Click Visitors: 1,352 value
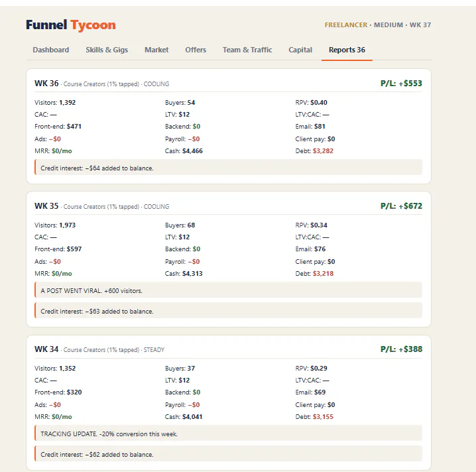The width and height of the screenshot is (476, 472). [55, 369]
